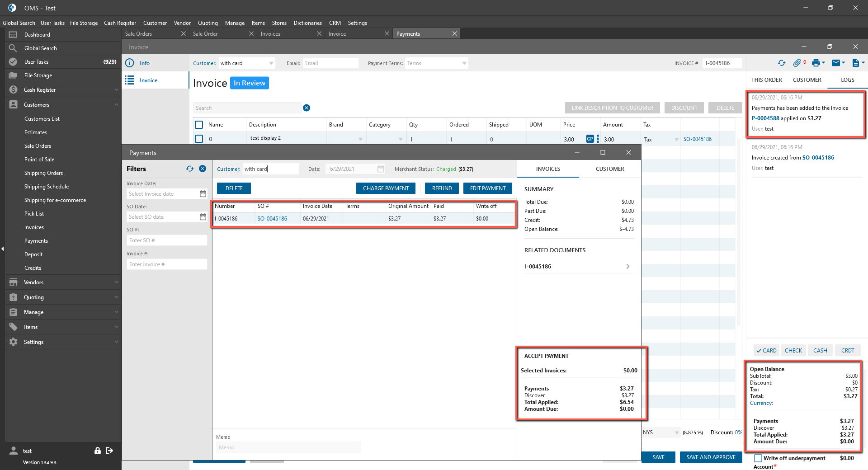Open the Tax dropdown in the item row
Viewport: 868px width, 470px height.
[x=676, y=140]
